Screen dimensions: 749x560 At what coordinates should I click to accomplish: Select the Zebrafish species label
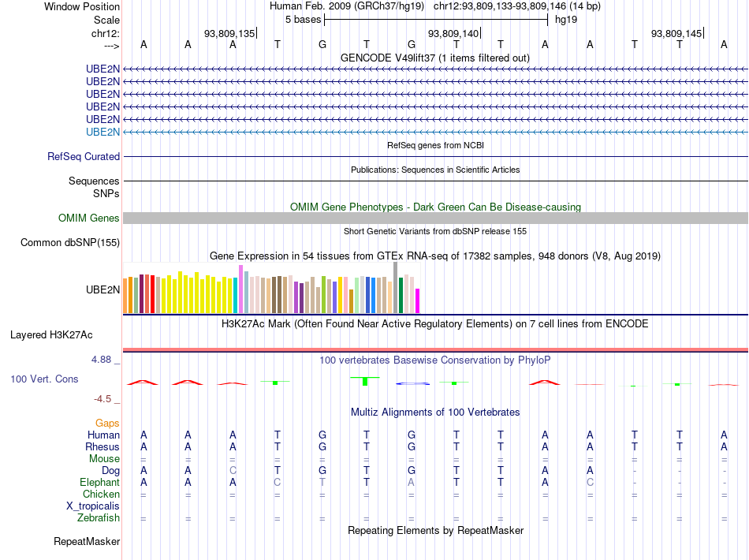click(99, 518)
